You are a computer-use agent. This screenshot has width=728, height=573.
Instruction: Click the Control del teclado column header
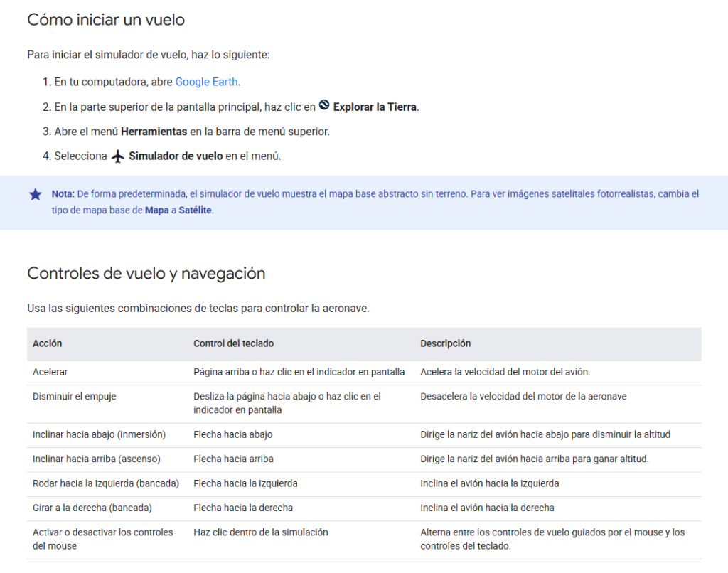pyautogui.click(x=233, y=343)
